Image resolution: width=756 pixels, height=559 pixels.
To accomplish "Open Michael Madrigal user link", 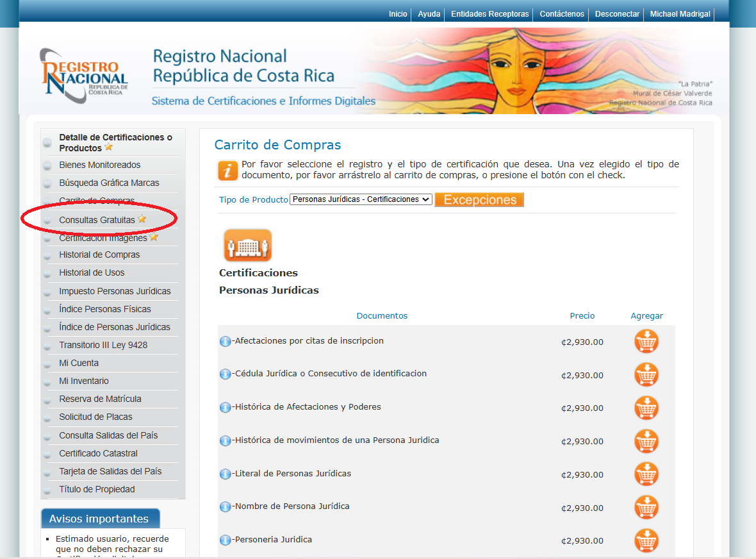I will pyautogui.click(x=680, y=14).
